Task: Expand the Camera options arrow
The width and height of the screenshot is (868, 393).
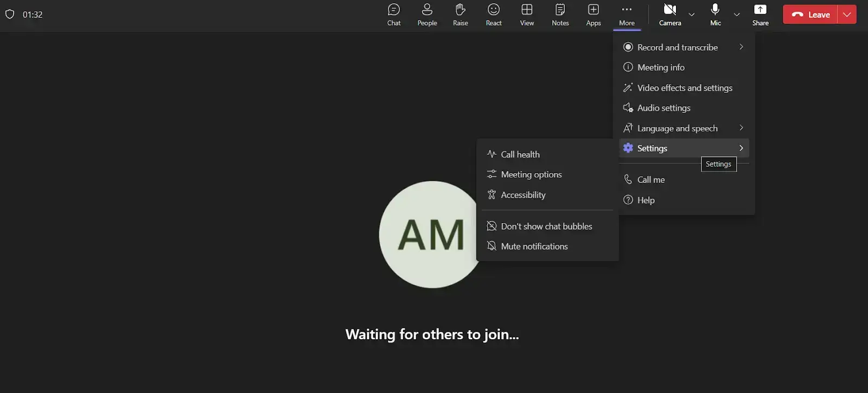Action: pyautogui.click(x=692, y=15)
